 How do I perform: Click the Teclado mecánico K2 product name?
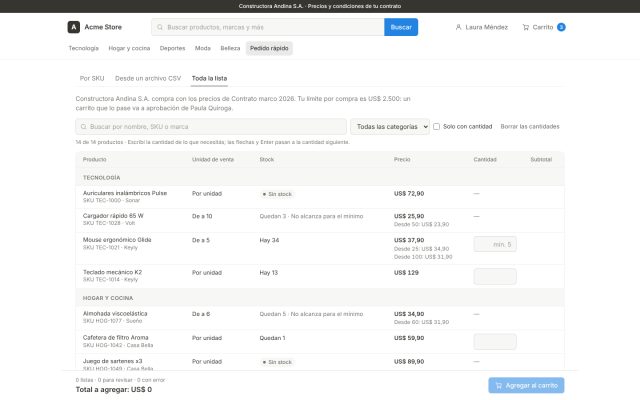click(112, 272)
